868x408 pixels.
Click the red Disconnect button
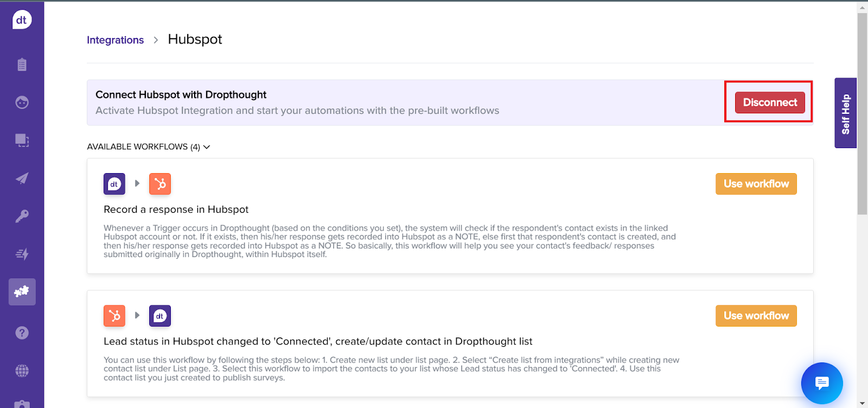[769, 103]
